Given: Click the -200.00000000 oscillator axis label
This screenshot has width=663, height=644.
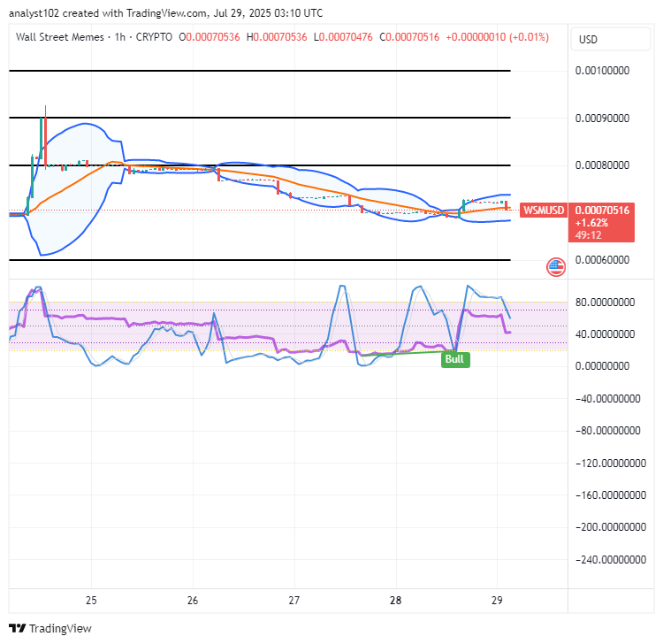Looking at the screenshot, I should tap(611, 527).
